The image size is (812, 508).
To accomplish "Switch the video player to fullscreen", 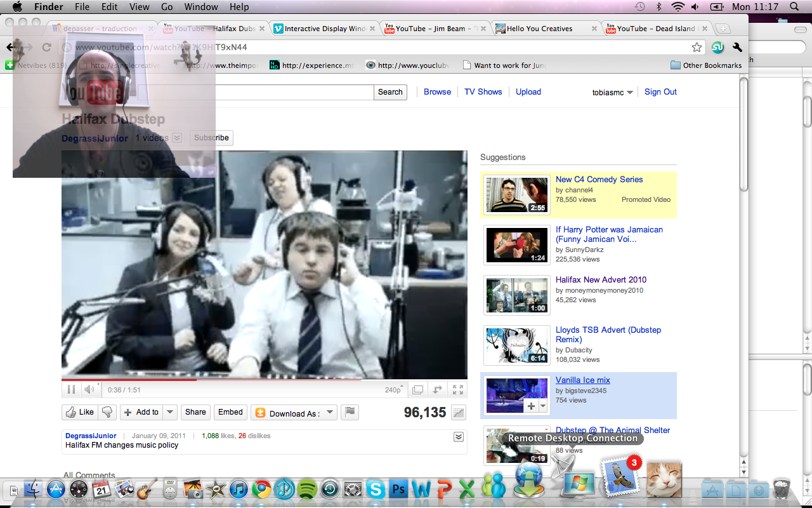I will point(457,389).
